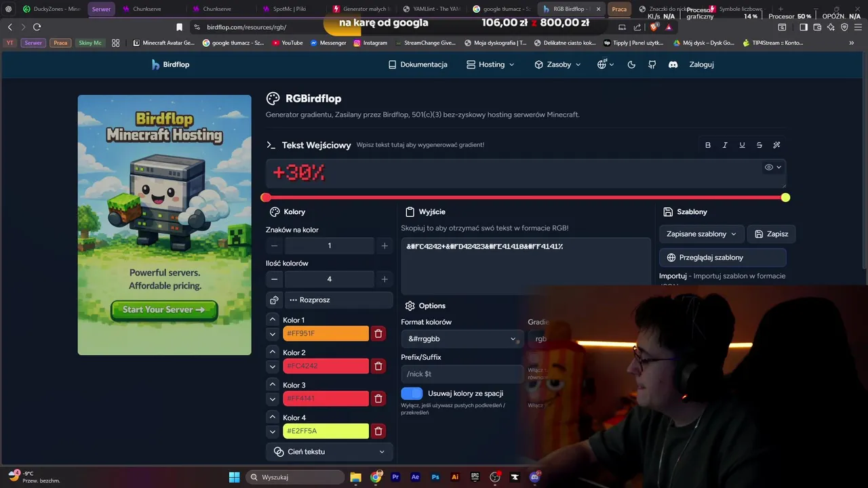Screen dimensions: 868x488
Task: Expand the Zasoby menu
Action: tap(558, 64)
